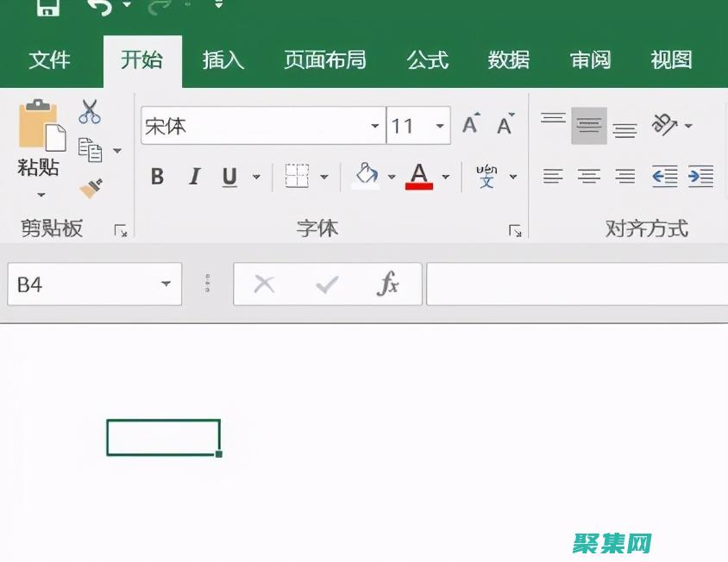The image size is (728, 562).
Task: Open the fill color dropdown arrow
Action: coord(392,177)
